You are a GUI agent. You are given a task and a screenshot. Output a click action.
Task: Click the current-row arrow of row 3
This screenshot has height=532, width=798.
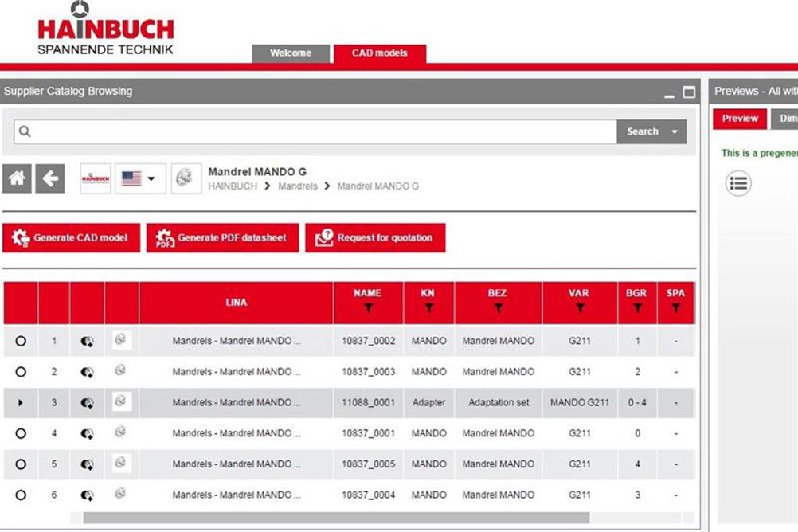(21, 403)
